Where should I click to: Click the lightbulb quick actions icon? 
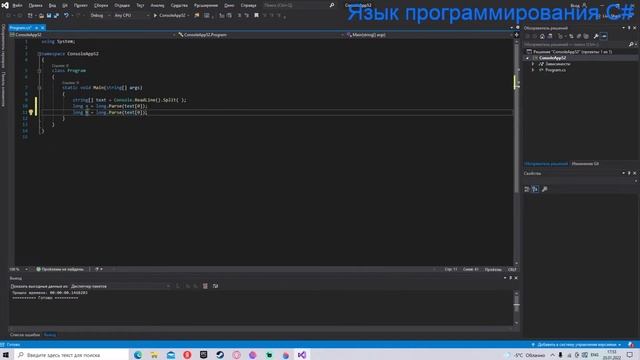[x=31, y=112]
